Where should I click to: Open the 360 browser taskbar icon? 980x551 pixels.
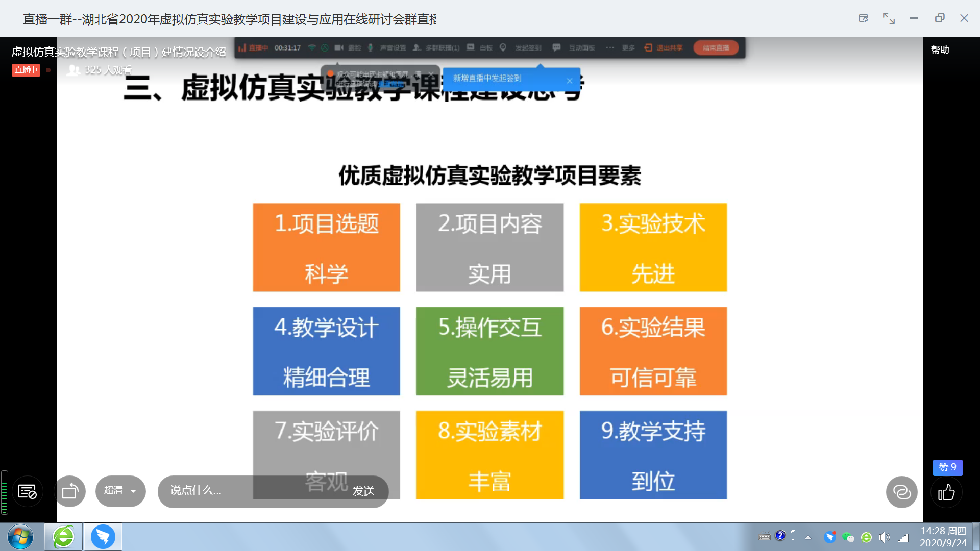[x=64, y=537]
